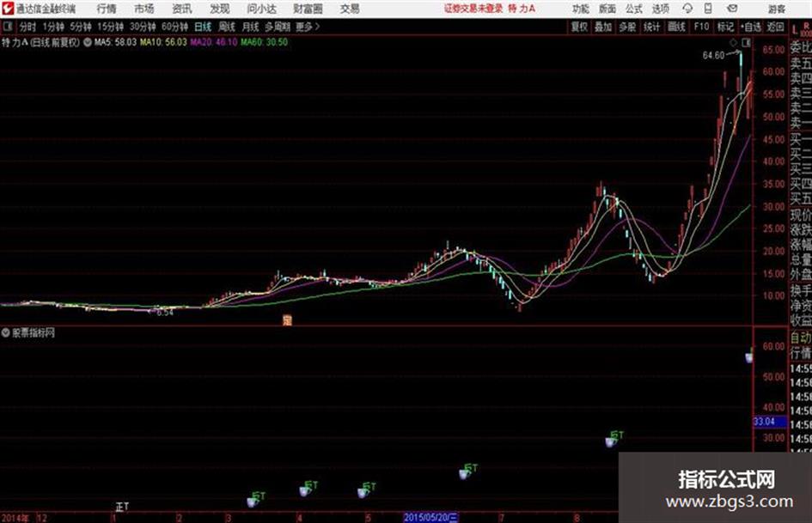Image resolution: width=812 pixels, height=523 pixels.
Task: Click the highest signal icon near 60.00
Action: click(x=748, y=357)
